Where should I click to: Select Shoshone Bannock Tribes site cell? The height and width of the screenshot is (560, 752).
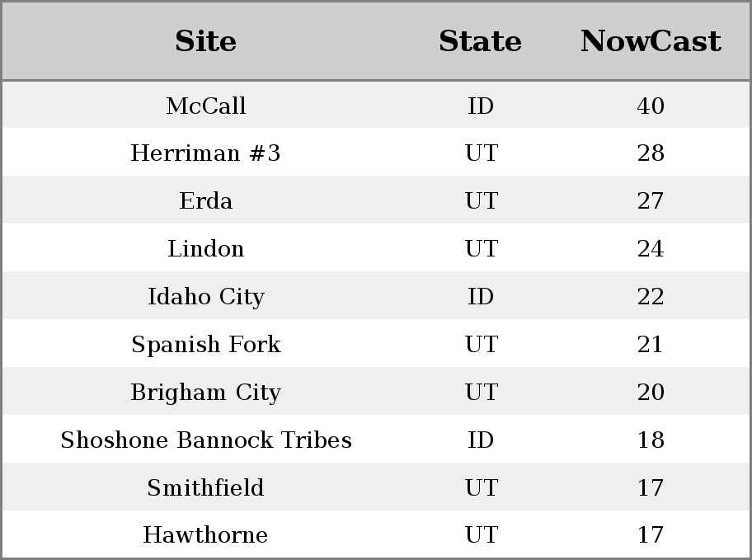coord(205,440)
